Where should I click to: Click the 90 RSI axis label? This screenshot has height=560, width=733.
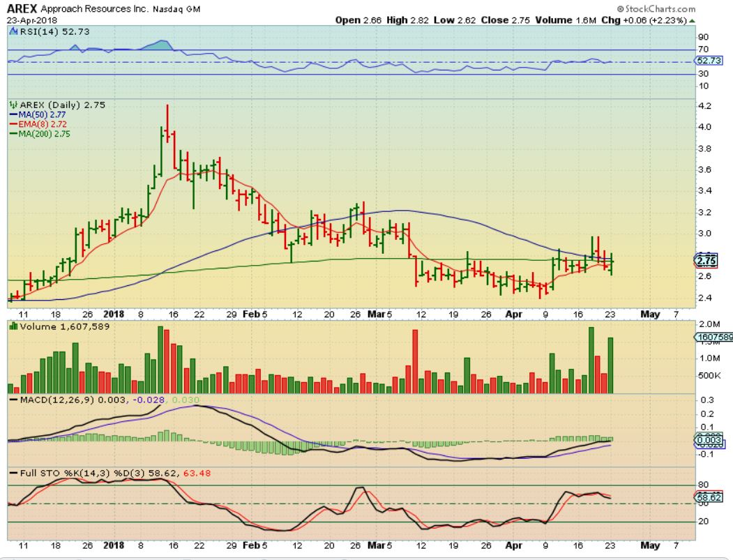[x=703, y=38]
